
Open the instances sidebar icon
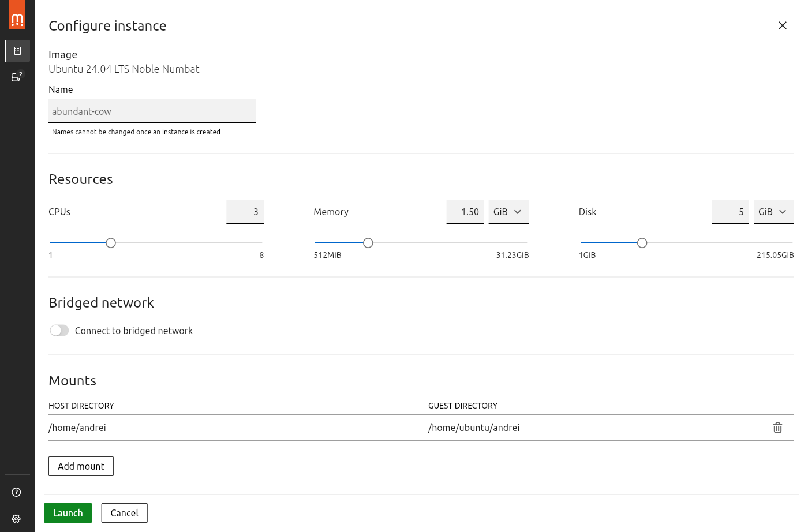click(x=17, y=77)
